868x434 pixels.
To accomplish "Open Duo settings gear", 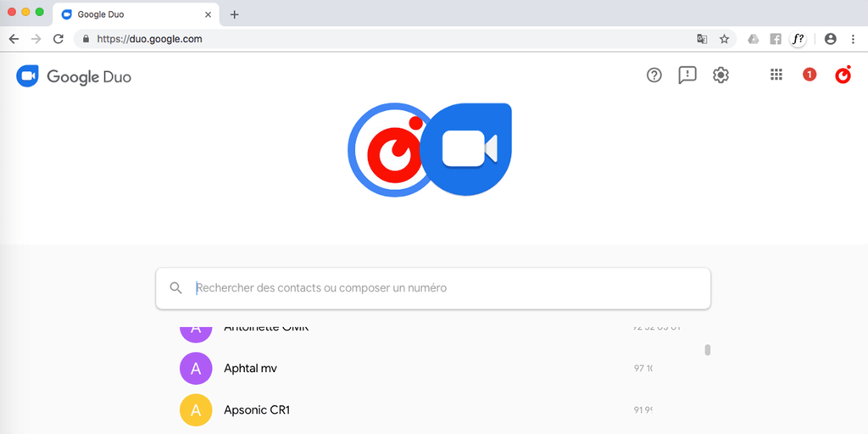I will [x=721, y=75].
